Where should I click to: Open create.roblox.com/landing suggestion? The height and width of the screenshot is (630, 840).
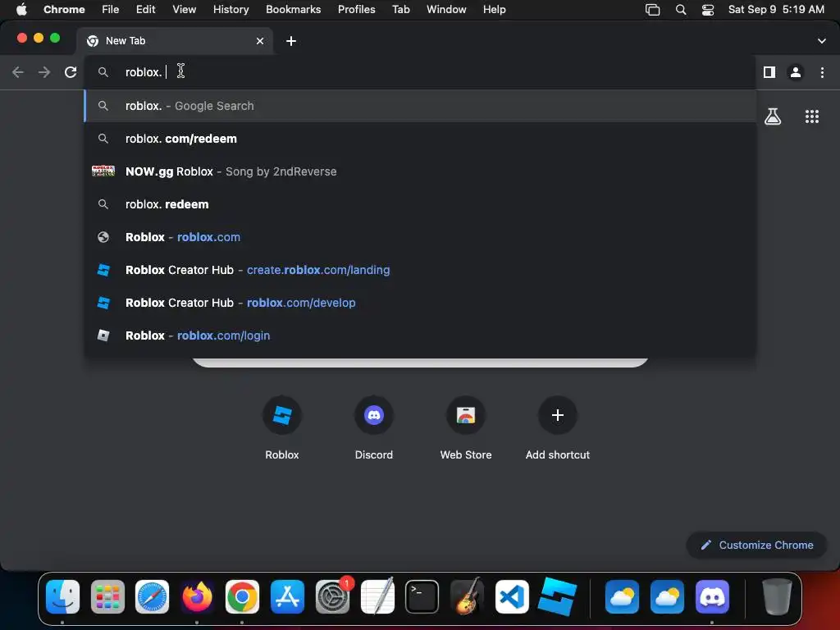click(421, 270)
